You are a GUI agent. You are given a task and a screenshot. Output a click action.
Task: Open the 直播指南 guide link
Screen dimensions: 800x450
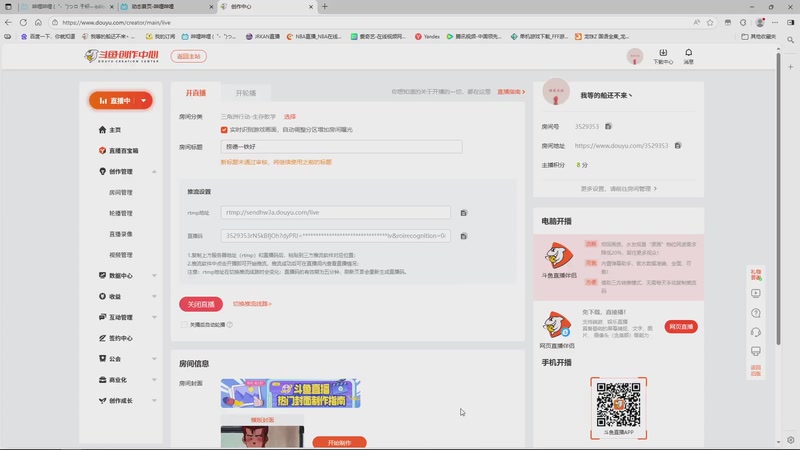tap(511, 92)
